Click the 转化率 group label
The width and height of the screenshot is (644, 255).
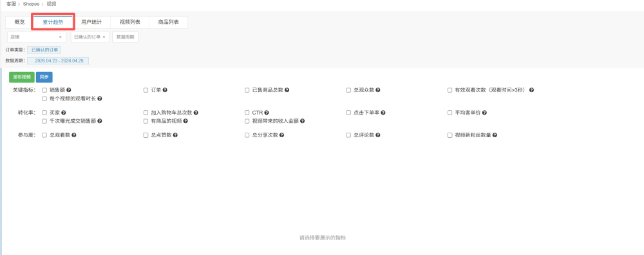[x=26, y=113]
